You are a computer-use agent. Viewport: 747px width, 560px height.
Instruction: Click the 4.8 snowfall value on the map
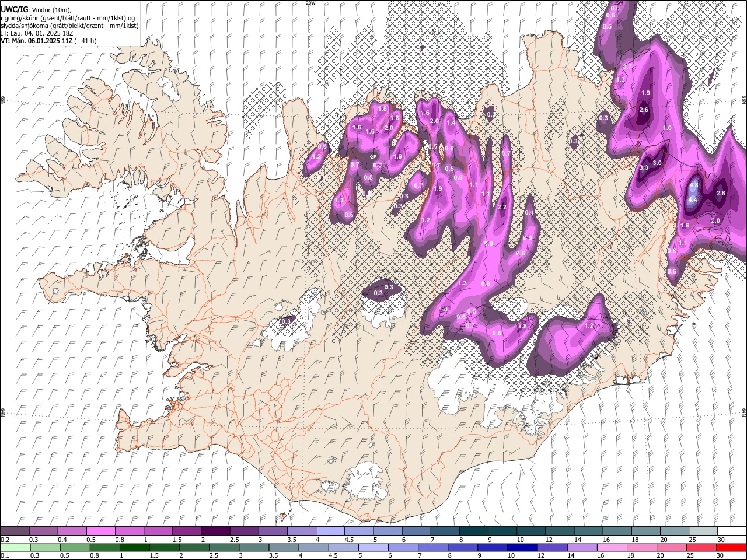[694, 185]
